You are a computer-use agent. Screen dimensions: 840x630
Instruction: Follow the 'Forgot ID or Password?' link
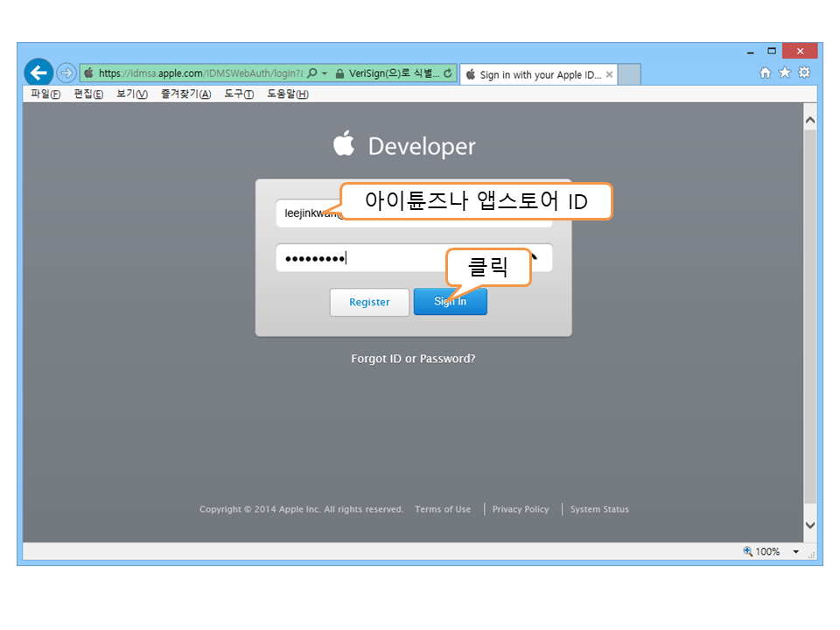pos(413,359)
